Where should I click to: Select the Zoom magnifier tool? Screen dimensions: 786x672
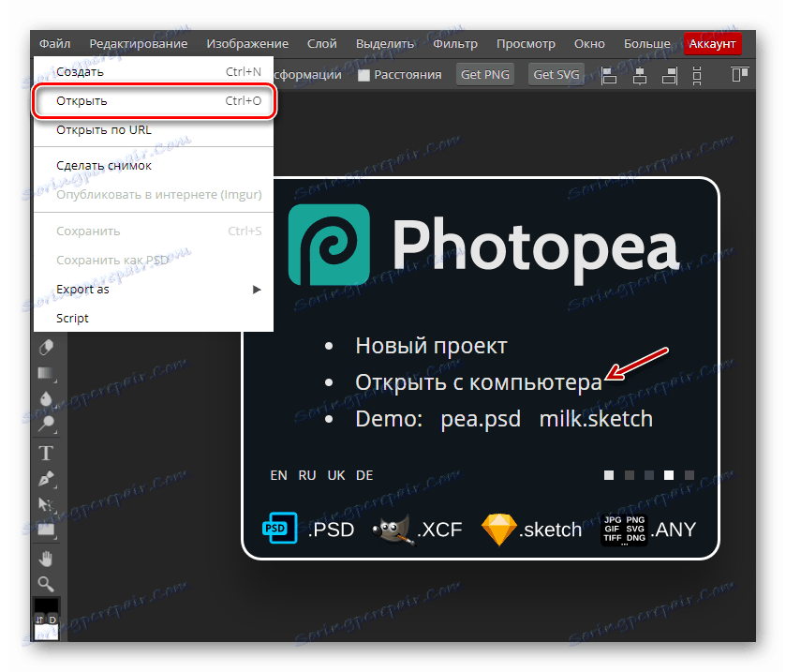46,584
